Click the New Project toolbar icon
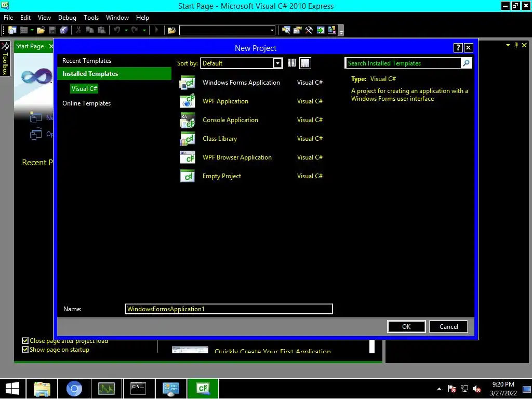Screen dimensions: 532x399 coord(12,30)
